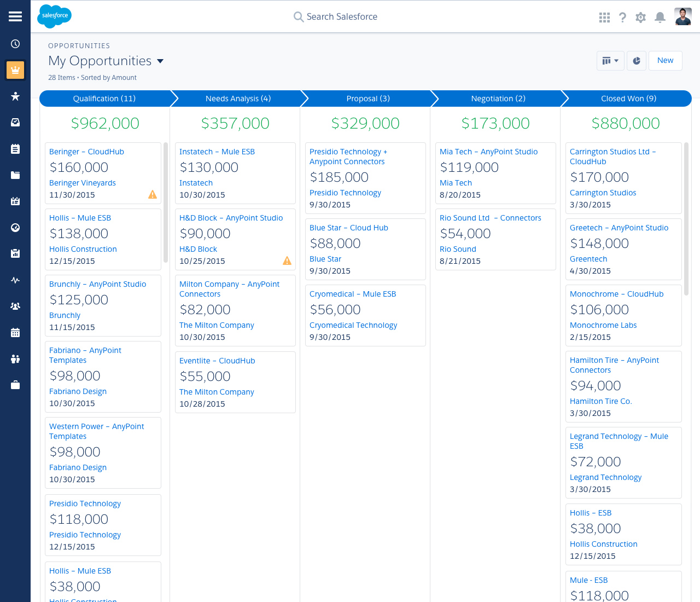The image size is (700, 602).
Task: Open the App Launcher grid
Action: (x=604, y=17)
